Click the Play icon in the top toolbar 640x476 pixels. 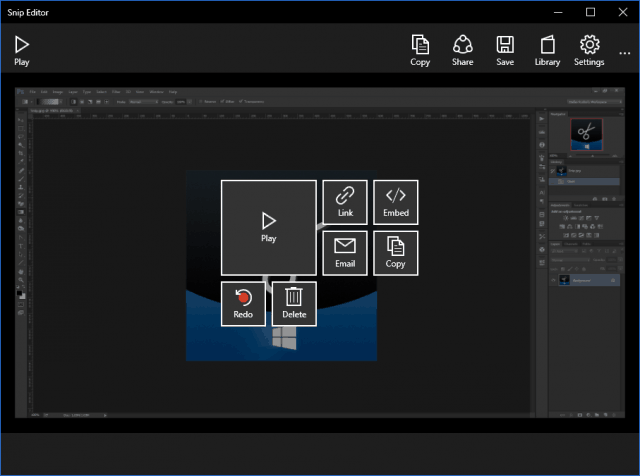click(x=22, y=51)
